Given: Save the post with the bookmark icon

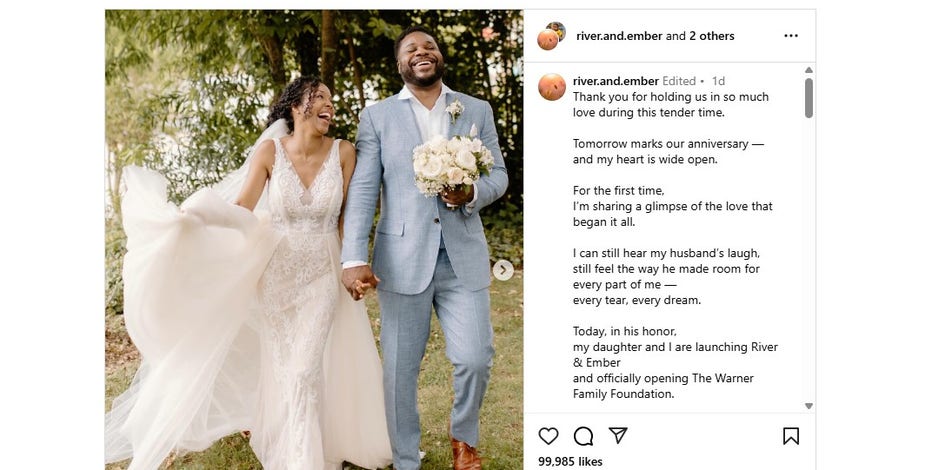Looking at the screenshot, I should pyautogui.click(x=791, y=436).
